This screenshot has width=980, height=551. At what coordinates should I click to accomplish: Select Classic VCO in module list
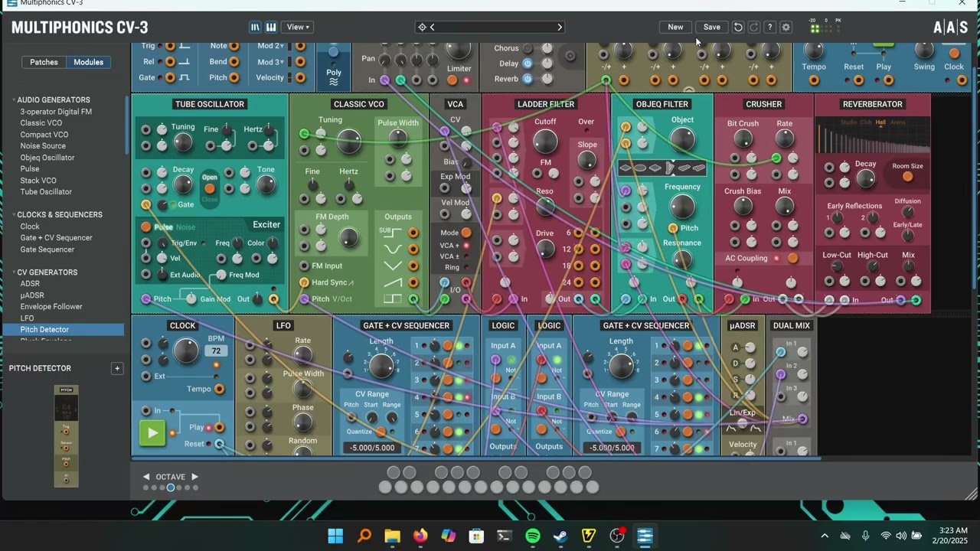click(x=41, y=122)
